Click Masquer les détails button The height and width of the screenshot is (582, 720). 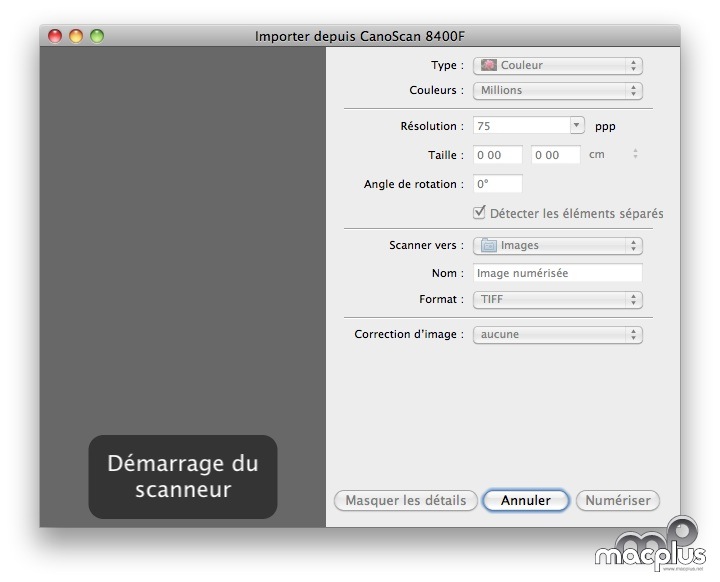tap(406, 500)
